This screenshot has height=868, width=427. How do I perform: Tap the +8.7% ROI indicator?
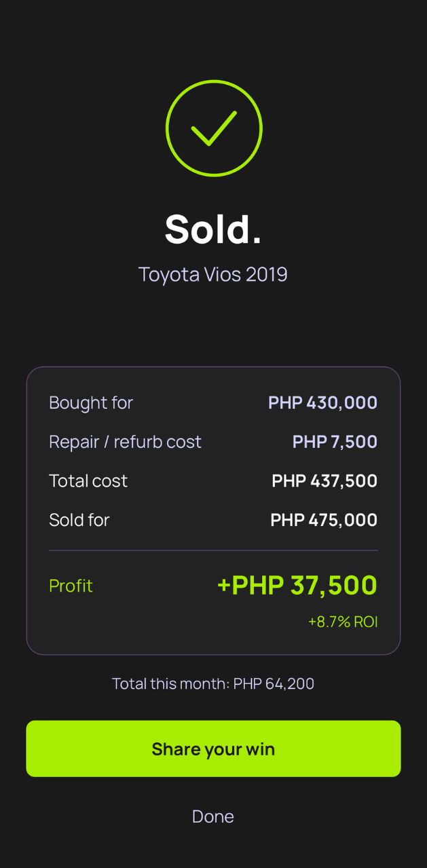tap(343, 621)
